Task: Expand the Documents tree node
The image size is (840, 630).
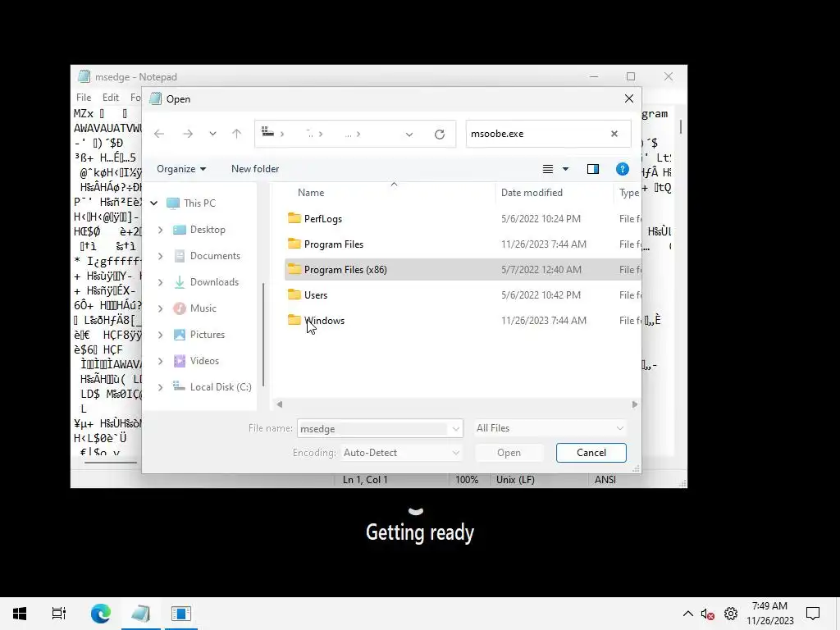Action: click(x=160, y=256)
